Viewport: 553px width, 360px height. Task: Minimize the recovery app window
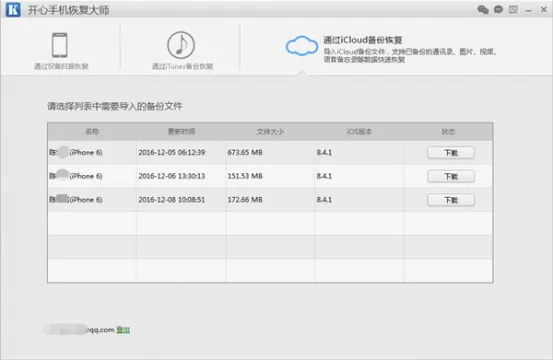528,11
